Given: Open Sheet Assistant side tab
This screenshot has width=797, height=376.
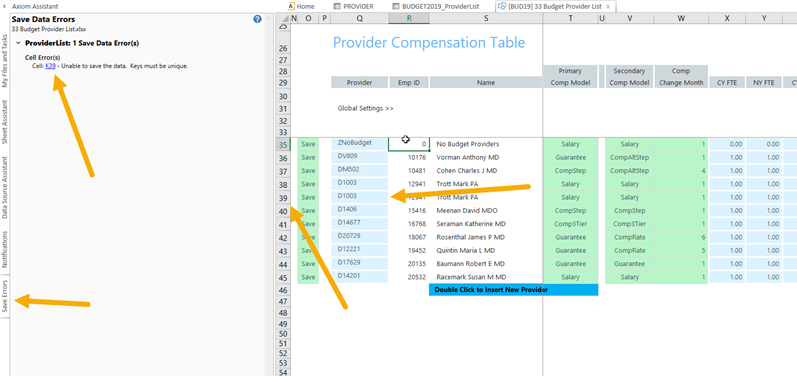Looking at the screenshot, I should [x=5, y=122].
